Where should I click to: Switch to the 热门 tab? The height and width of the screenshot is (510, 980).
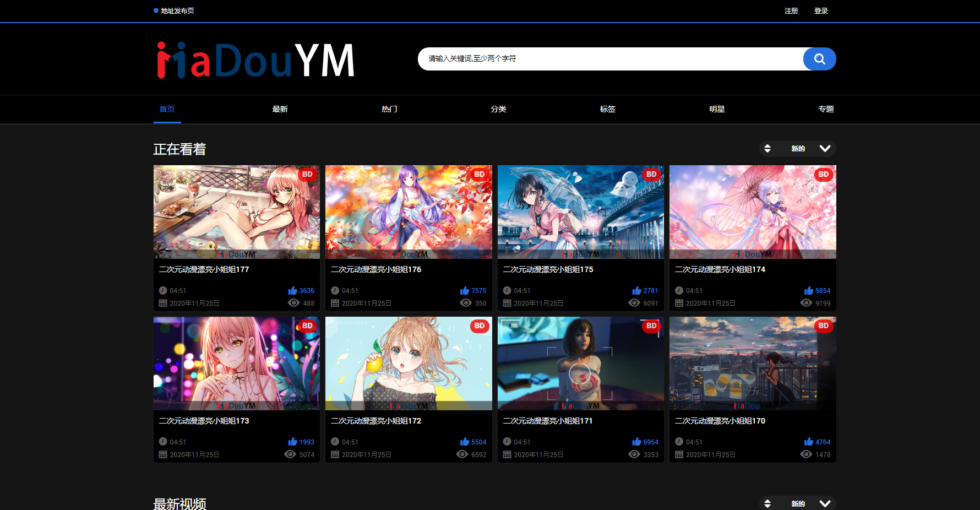[389, 109]
